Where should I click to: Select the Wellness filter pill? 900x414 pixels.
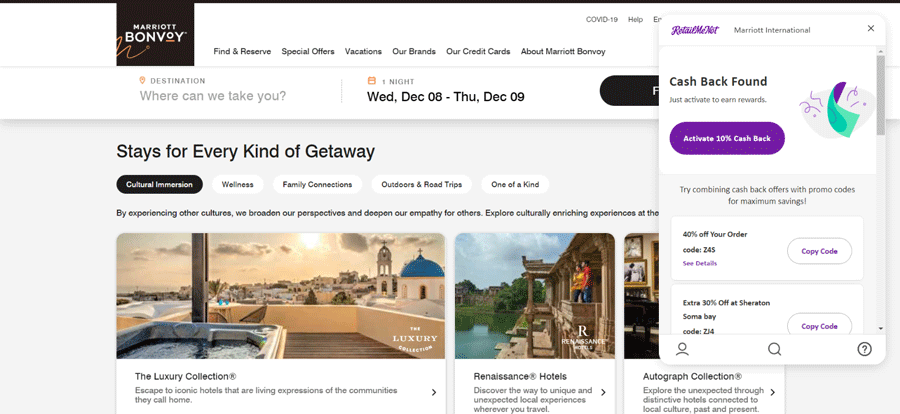[x=238, y=184]
